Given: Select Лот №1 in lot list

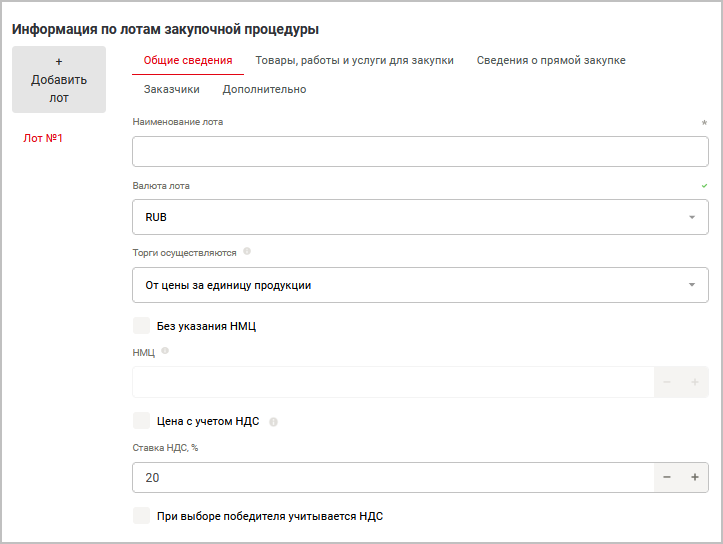Looking at the screenshot, I should [x=43, y=138].
